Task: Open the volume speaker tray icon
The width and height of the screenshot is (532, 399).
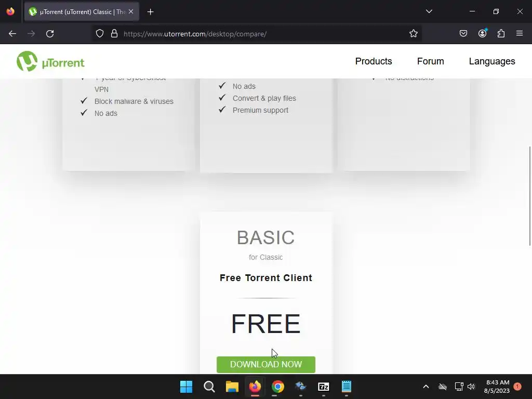Action: [471, 387]
